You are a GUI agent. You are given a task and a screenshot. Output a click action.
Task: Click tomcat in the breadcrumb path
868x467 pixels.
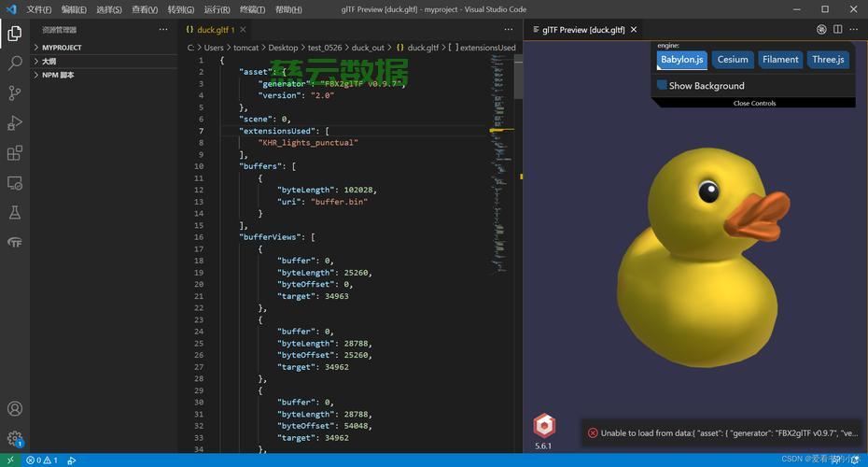245,48
